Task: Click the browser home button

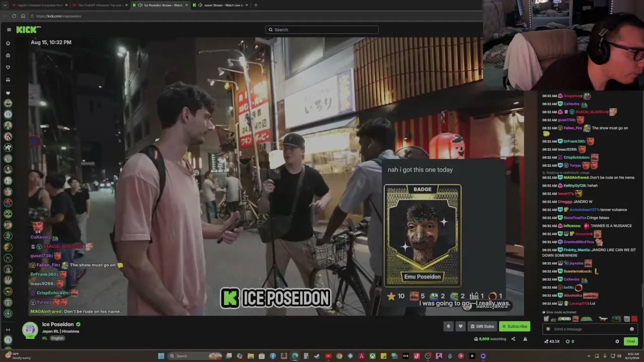Action: tap(23, 16)
